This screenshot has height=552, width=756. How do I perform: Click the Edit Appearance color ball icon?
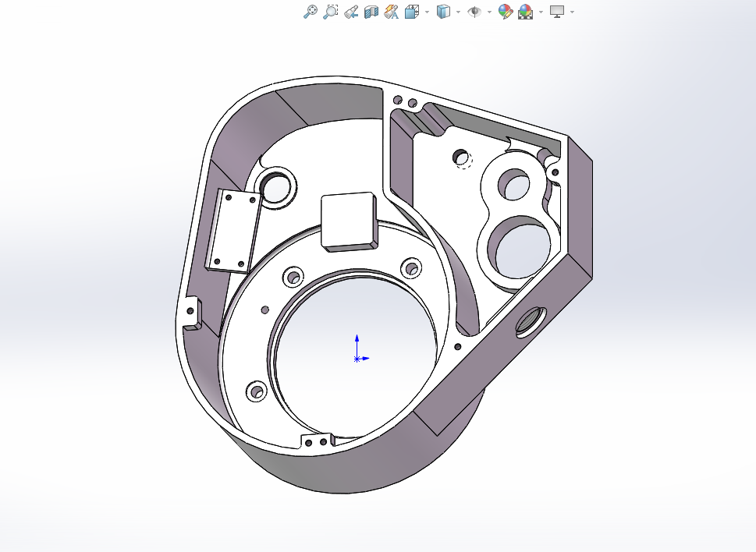point(506,12)
